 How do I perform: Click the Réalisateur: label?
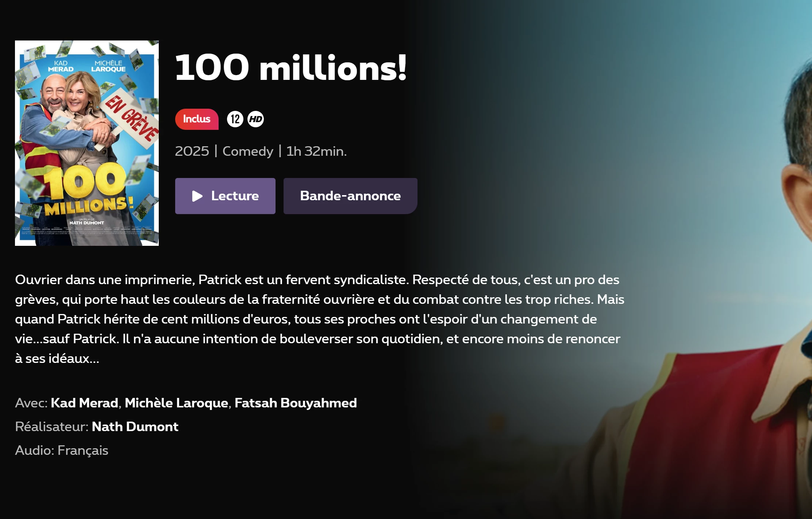click(52, 426)
